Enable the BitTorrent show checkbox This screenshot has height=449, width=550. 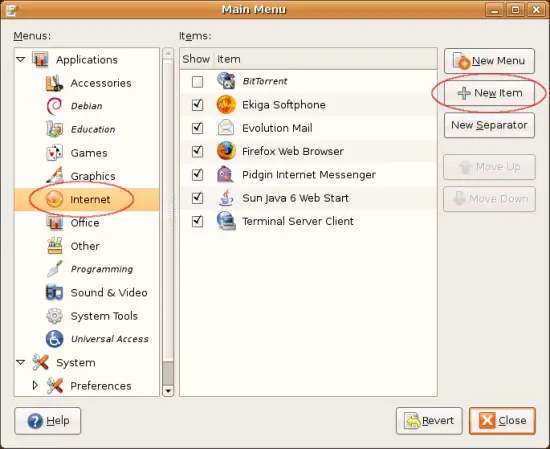coord(197,82)
